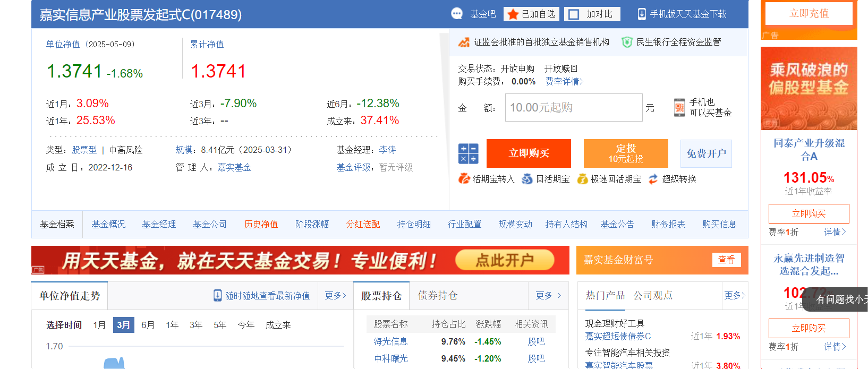This screenshot has width=868, height=369.
Task: Focus the 金额 purchase amount input field
Action: pyautogui.click(x=574, y=107)
